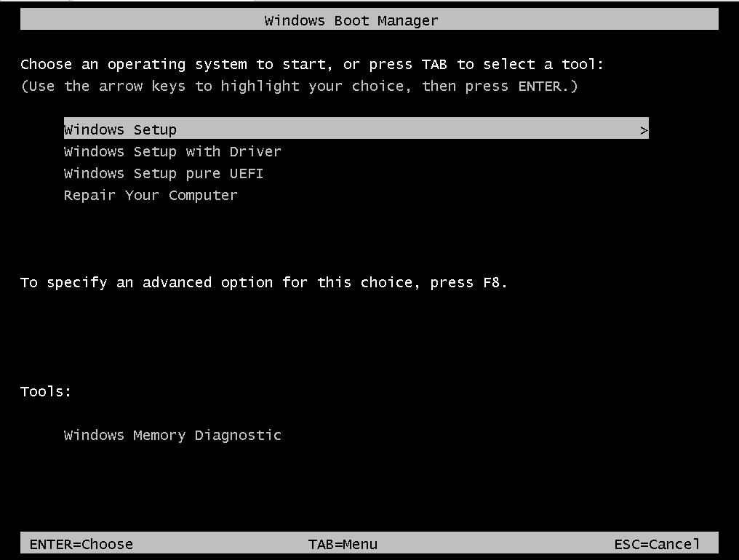Click 'F8.' at end of advanced option line
Viewport: 739px width, 560px height.
pyautogui.click(x=495, y=282)
